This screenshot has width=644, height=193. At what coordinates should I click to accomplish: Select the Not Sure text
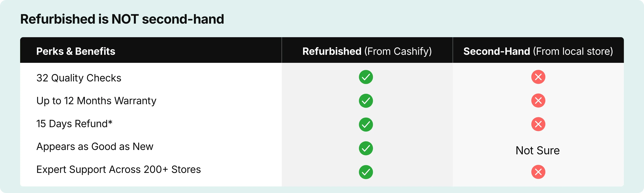(x=538, y=151)
